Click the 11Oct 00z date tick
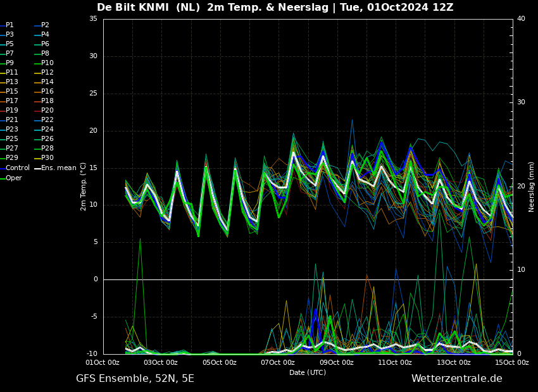The width and height of the screenshot is (538, 392). 395,363
